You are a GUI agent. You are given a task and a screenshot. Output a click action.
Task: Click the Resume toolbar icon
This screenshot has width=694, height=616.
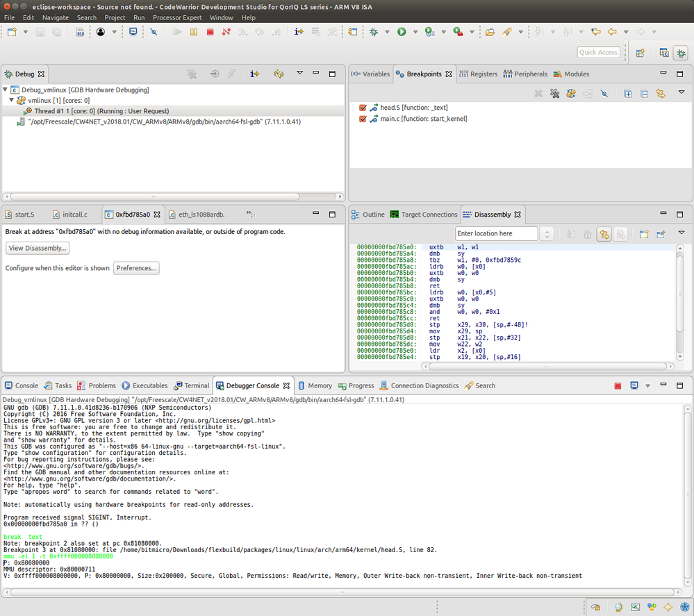[177, 32]
